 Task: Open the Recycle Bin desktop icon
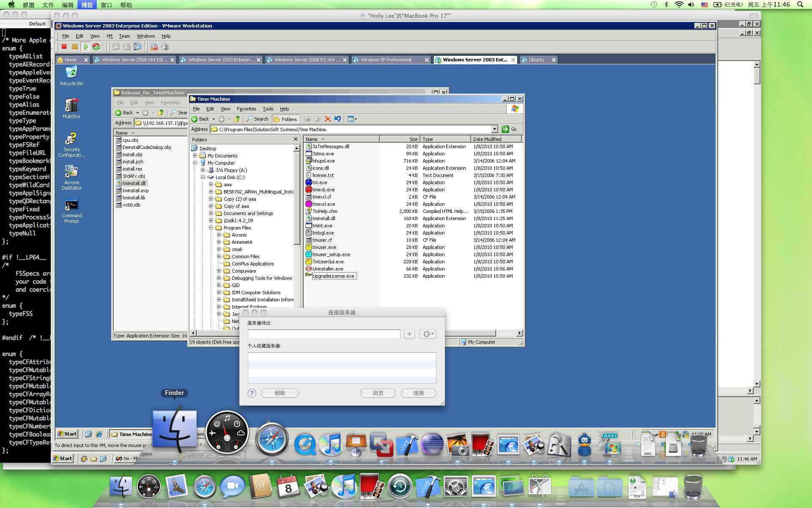(71, 76)
